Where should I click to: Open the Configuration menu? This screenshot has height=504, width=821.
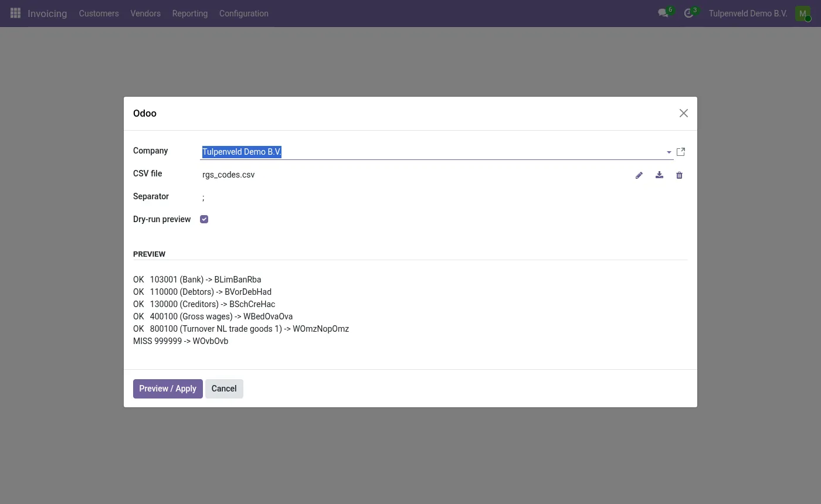(x=244, y=13)
